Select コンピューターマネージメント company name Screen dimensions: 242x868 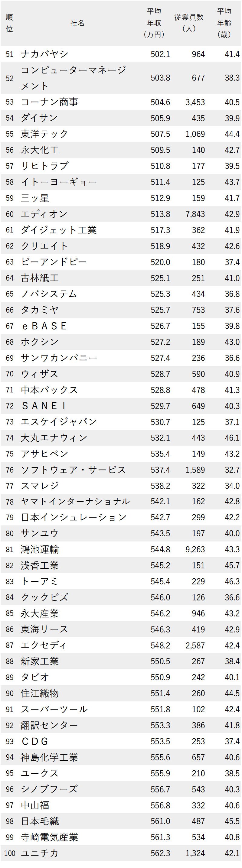(74, 78)
